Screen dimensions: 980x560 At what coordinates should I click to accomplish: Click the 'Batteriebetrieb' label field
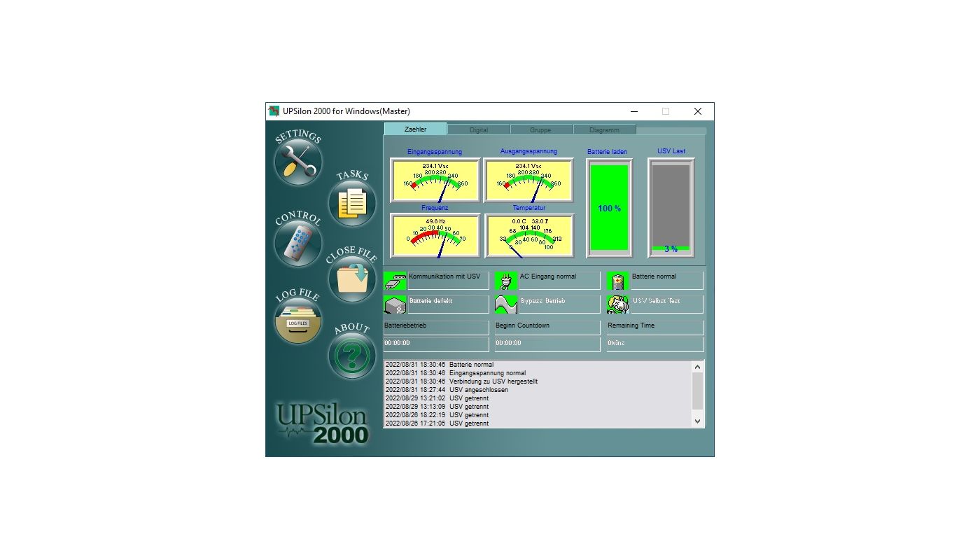pos(436,328)
